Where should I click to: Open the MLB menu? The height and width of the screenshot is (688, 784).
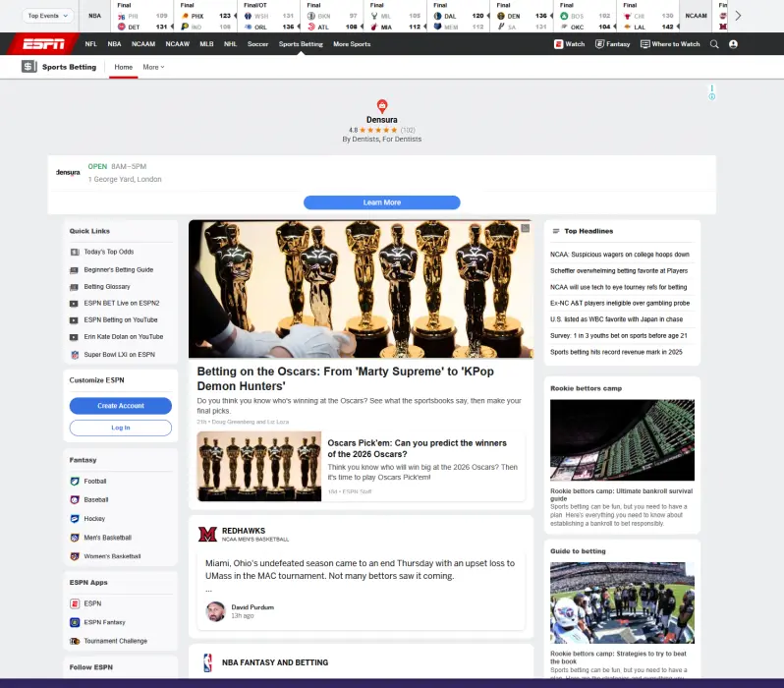[206, 44]
